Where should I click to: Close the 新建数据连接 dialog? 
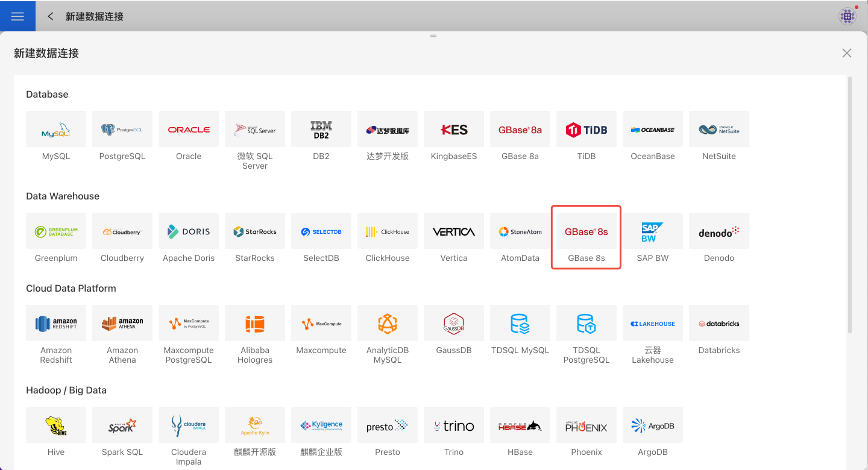847,53
